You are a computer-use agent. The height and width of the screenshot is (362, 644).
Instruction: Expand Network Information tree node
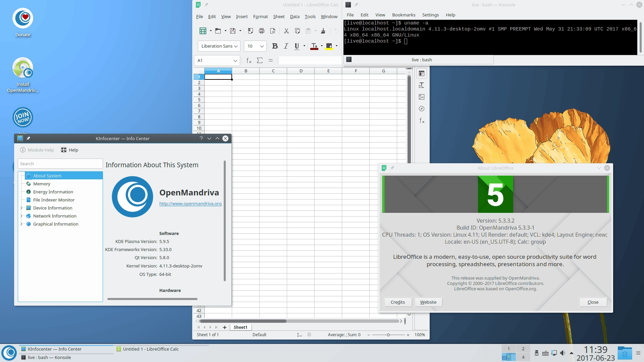pos(21,216)
